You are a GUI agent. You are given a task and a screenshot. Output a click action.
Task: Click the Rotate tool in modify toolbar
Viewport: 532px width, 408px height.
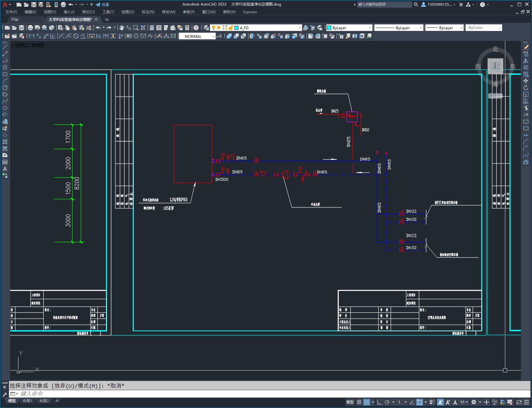point(526,88)
